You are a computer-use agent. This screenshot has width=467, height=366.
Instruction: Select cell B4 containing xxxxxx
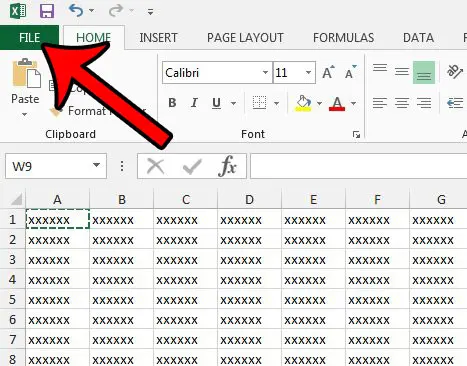click(x=122, y=279)
